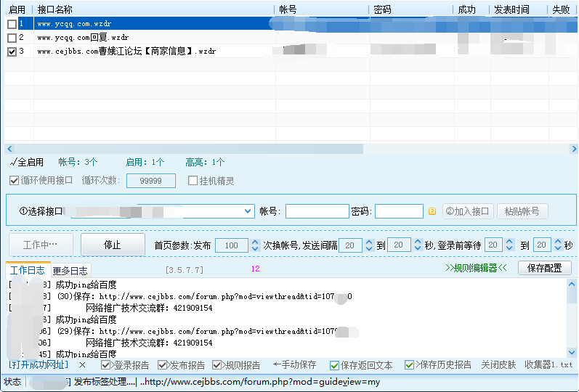Screen dimensions: 579x392
Task: Click the 密码 input field
Action: (399, 211)
